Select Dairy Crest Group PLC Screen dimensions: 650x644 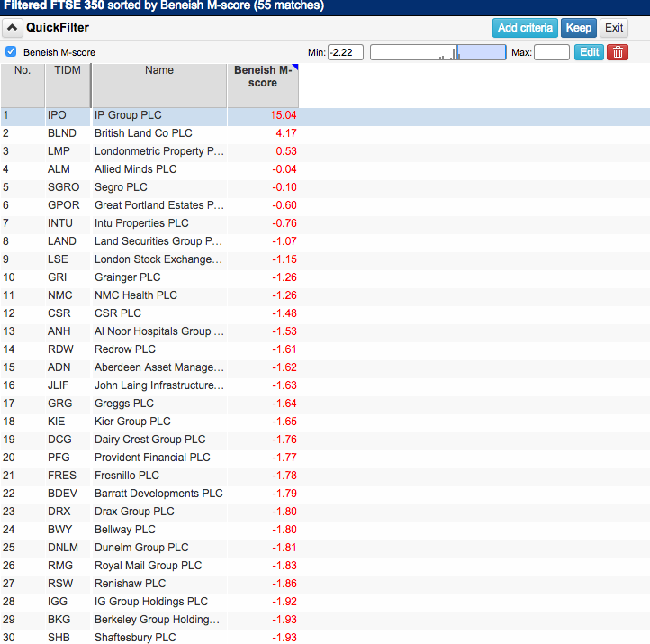[149, 440]
